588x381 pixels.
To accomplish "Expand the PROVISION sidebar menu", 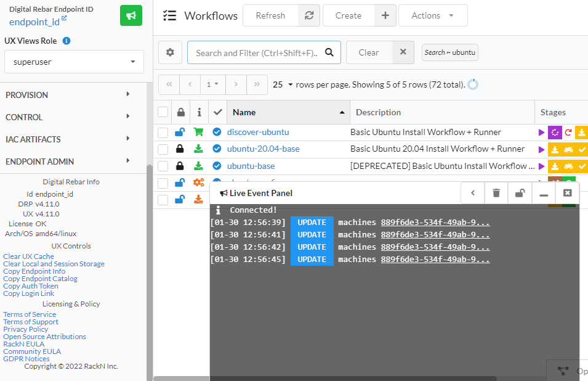I will click(68, 95).
